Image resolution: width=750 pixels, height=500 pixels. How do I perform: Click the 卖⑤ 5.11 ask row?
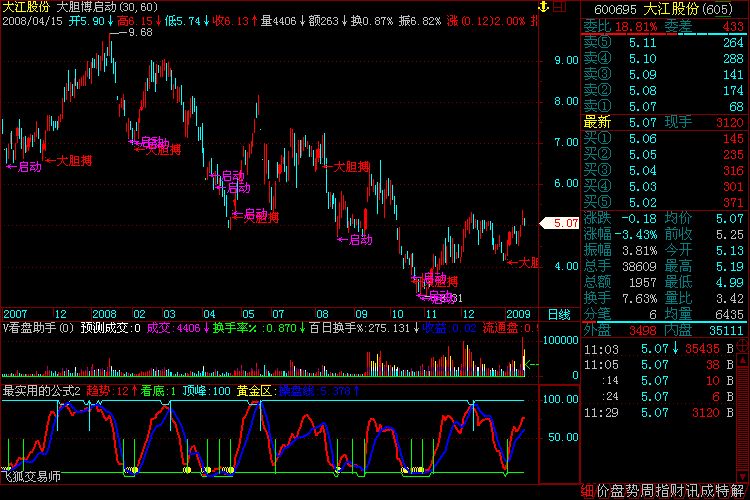click(x=664, y=43)
